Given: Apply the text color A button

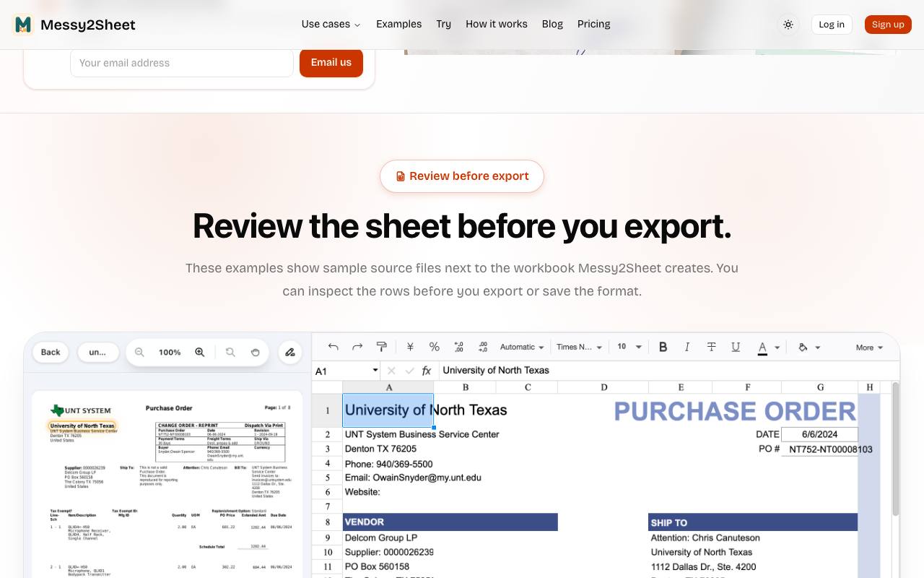Looking at the screenshot, I should [x=762, y=348].
